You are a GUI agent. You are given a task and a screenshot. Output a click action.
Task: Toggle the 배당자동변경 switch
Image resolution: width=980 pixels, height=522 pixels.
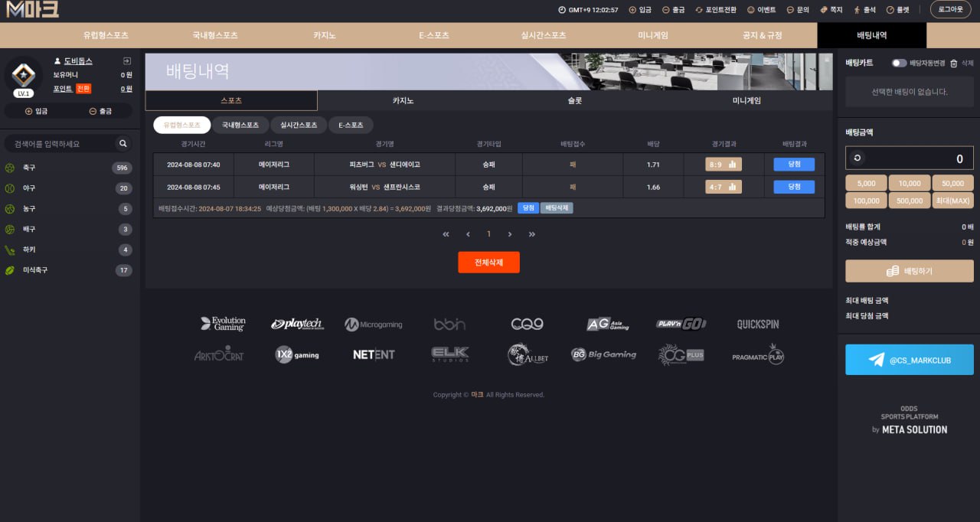[899, 64]
